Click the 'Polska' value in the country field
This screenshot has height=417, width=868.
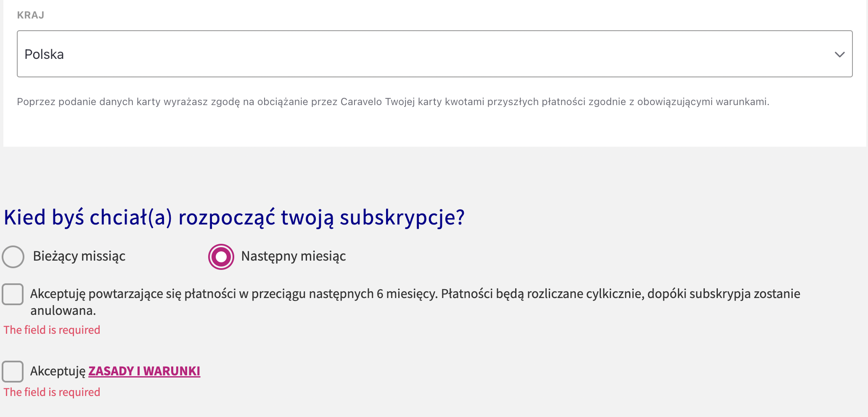[44, 54]
